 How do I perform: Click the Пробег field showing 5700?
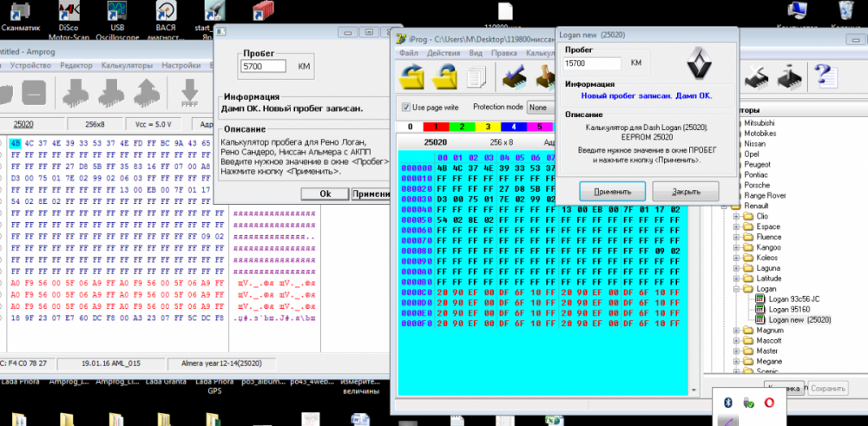tap(264, 66)
